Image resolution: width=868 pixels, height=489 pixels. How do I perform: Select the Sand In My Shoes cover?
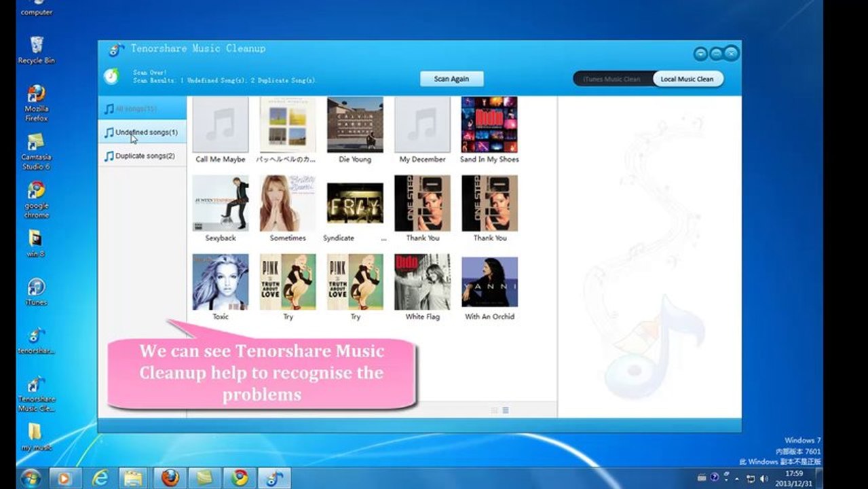coord(489,124)
